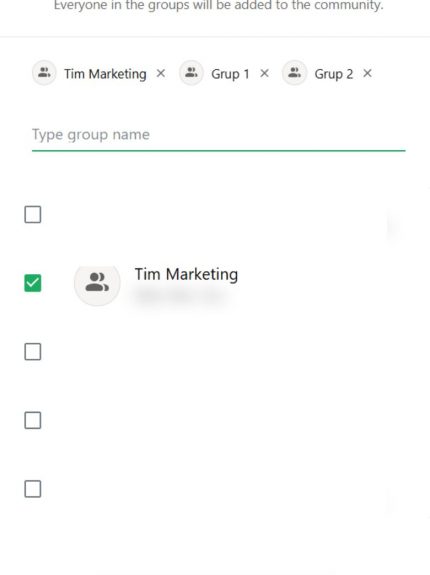Click the Tim Marketing chip group icon

44,73
